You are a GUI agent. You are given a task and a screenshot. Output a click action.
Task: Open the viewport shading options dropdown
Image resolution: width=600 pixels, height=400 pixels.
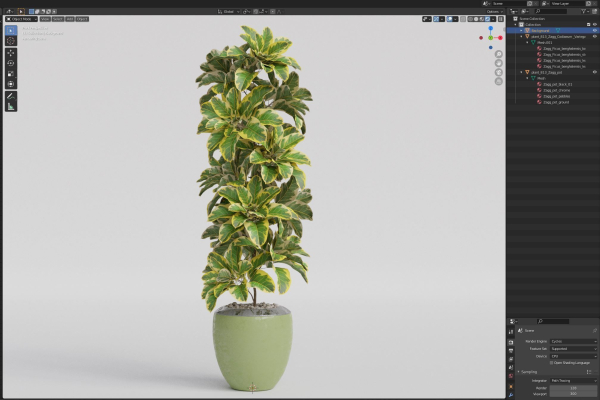pyautogui.click(x=493, y=19)
